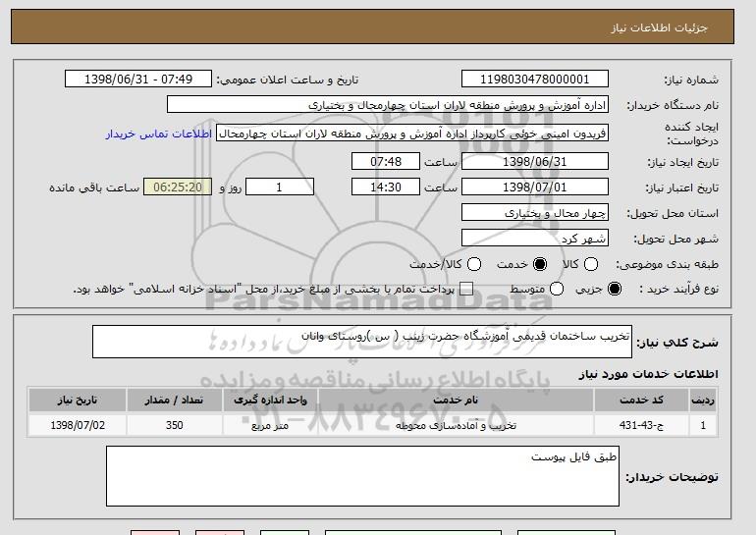
Task: Click the طبقه بندی موضوعی label
Action: coord(667,264)
